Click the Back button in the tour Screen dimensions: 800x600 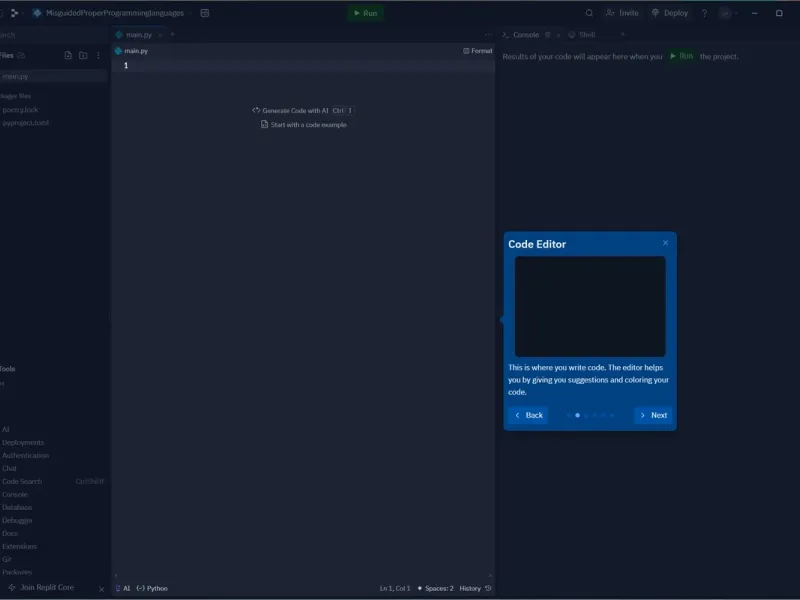point(528,415)
